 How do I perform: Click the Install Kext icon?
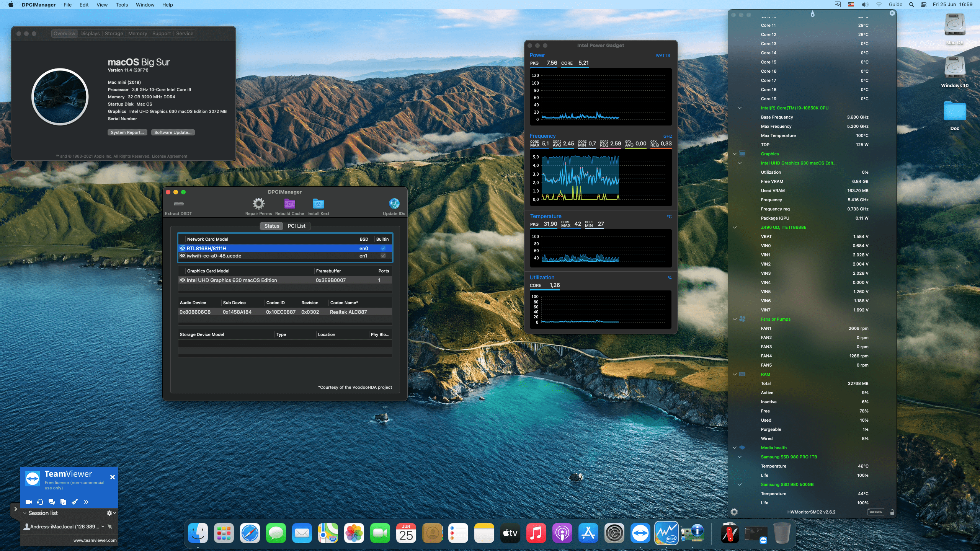(x=318, y=204)
